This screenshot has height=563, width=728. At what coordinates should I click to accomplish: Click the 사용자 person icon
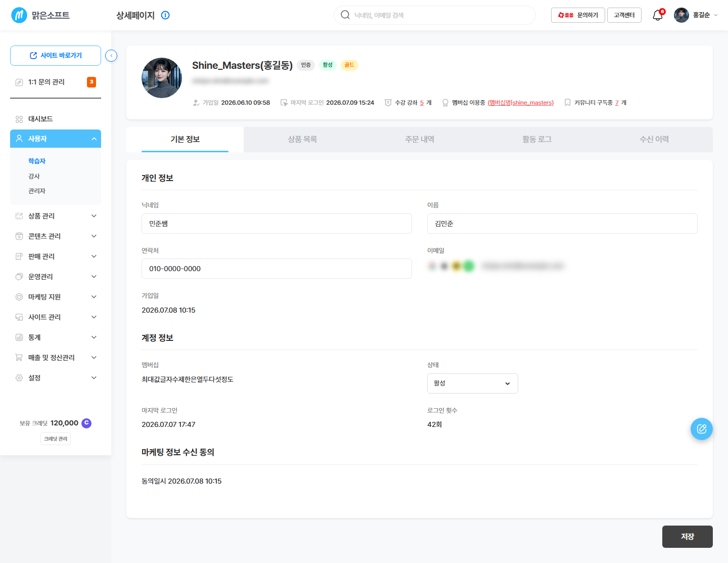point(19,138)
